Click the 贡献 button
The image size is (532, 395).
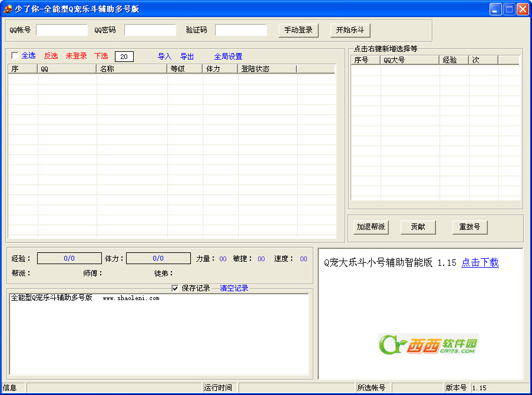tap(418, 227)
